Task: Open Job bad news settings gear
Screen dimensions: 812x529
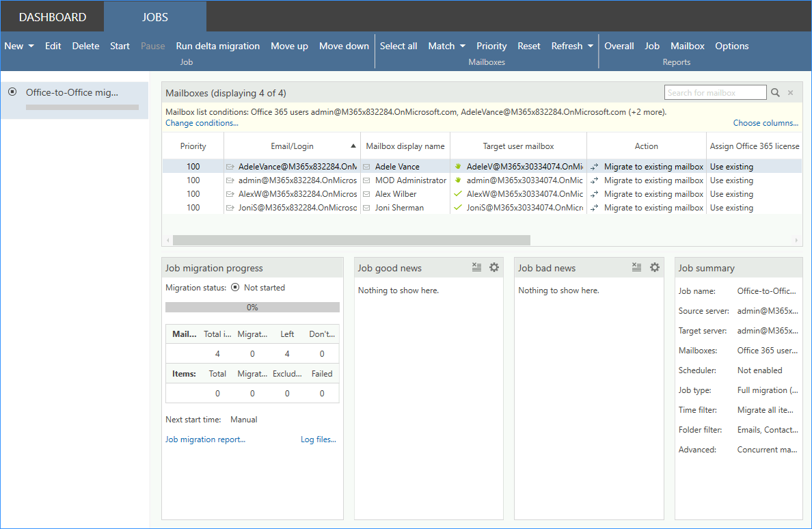Action: 655,268
